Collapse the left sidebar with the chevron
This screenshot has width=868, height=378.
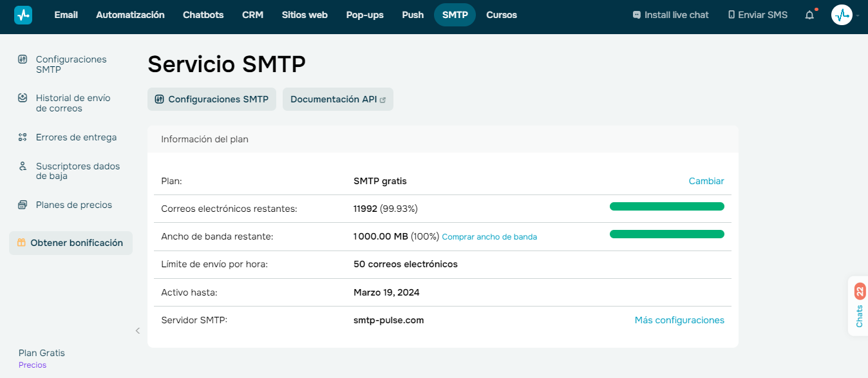137,331
